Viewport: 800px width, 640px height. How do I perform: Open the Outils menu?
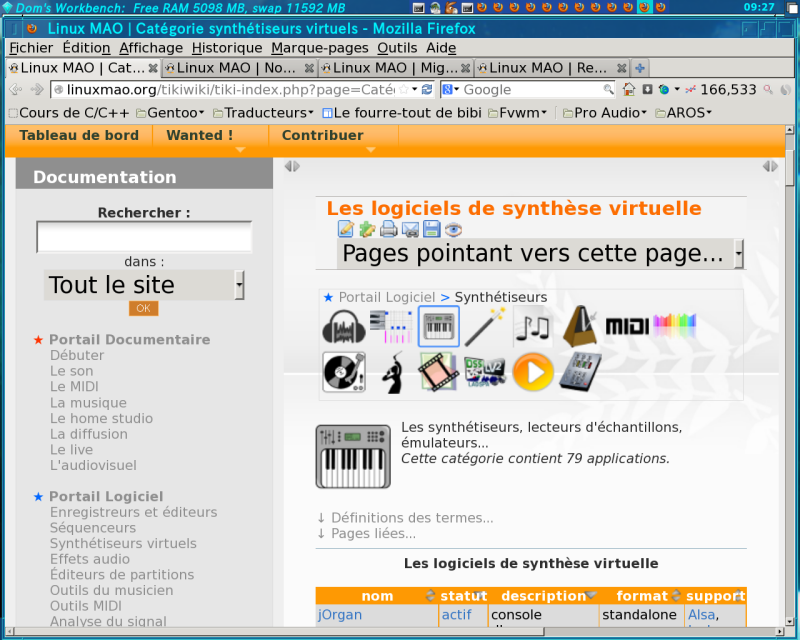click(397, 48)
